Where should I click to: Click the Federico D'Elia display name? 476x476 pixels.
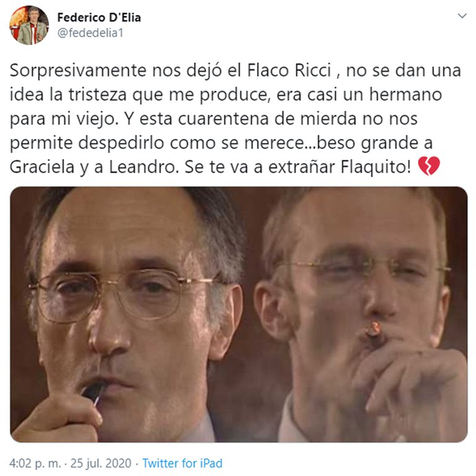(x=99, y=17)
